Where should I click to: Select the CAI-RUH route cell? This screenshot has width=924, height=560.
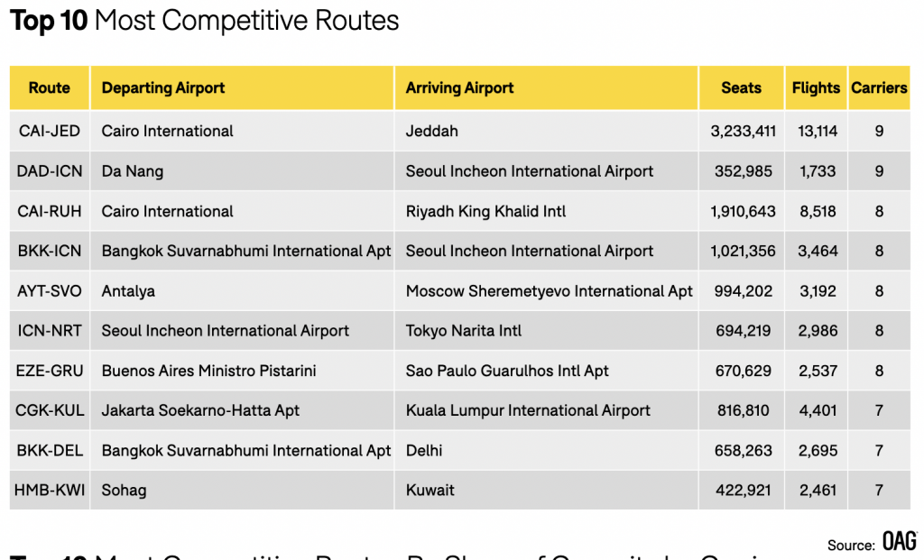coord(50,211)
